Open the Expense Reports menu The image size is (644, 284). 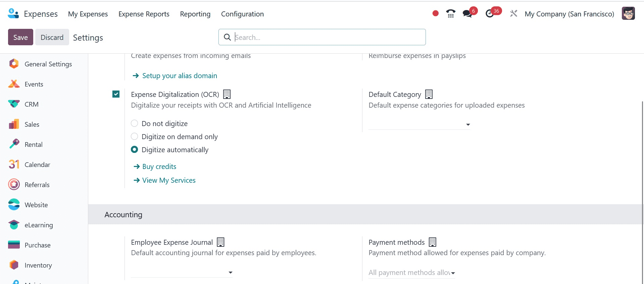[144, 14]
